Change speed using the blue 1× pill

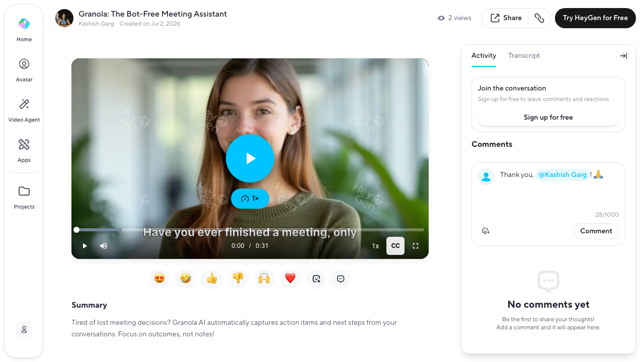point(250,199)
